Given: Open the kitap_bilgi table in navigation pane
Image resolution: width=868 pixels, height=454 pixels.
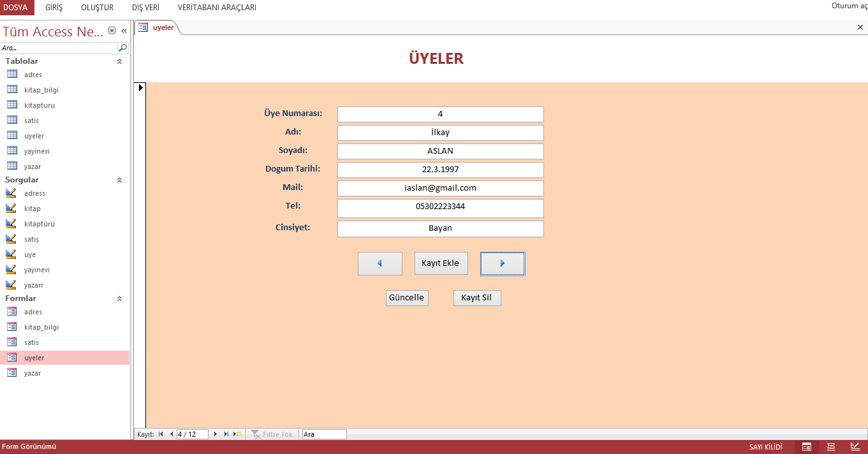Looking at the screenshot, I should tap(41, 90).
